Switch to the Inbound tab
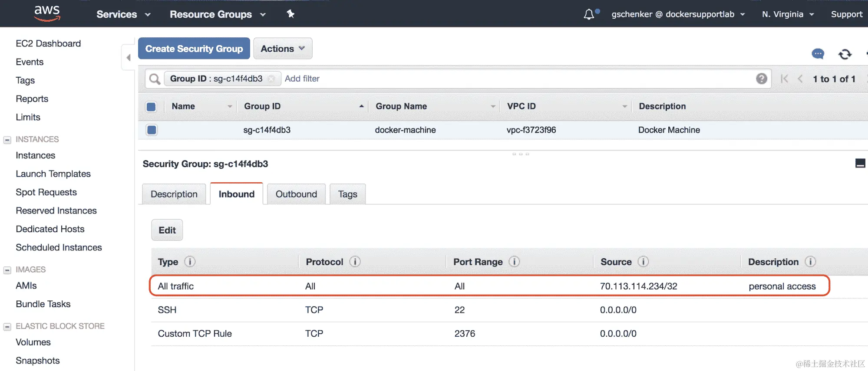This screenshot has height=371, width=868. pyautogui.click(x=237, y=194)
